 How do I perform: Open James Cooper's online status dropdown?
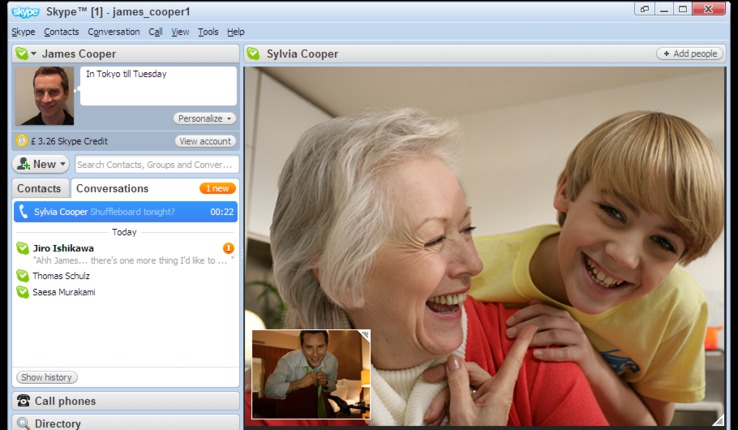click(x=26, y=54)
